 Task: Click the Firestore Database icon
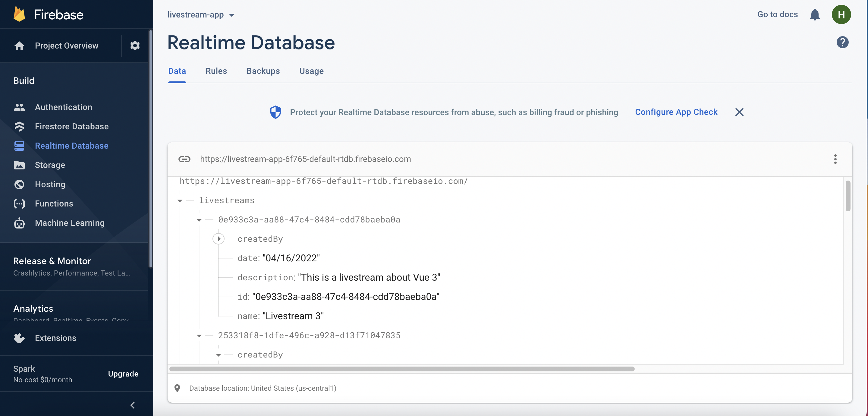coord(19,126)
